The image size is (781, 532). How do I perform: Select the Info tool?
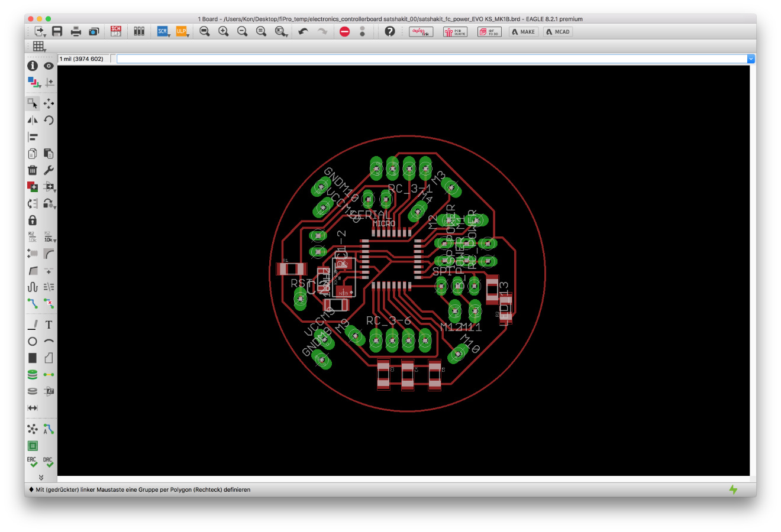[x=33, y=66]
